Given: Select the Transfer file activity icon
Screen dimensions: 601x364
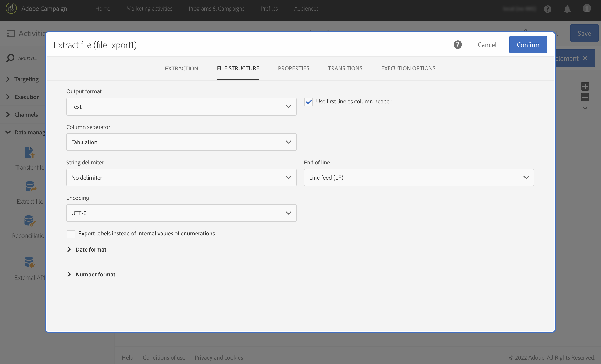Looking at the screenshot, I should pyautogui.click(x=29, y=152).
